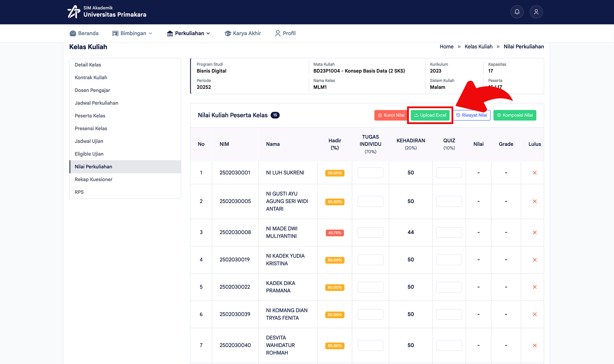614x364 pixels.
Task: Open Rekap Kuesioner in sidebar
Action: tap(125, 179)
